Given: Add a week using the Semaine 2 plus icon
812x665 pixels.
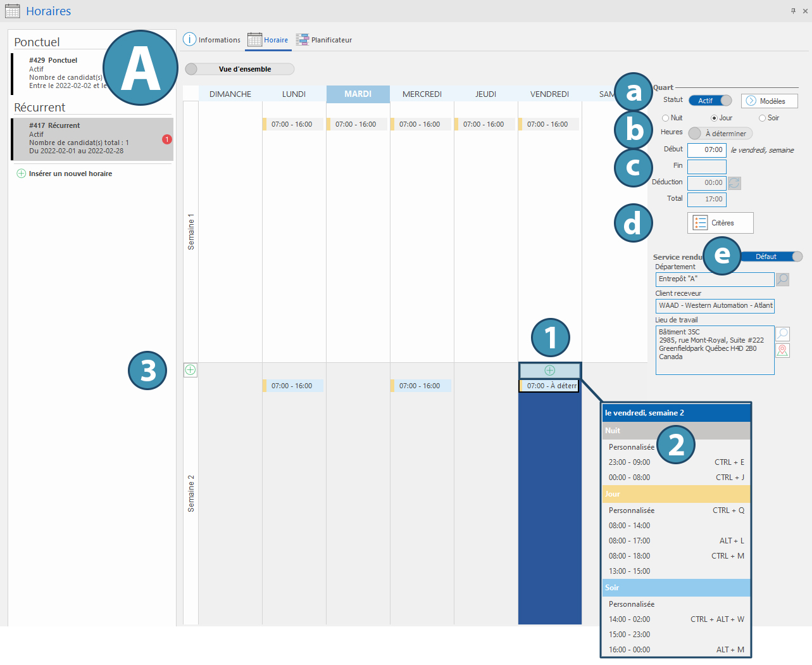Looking at the screenshot, I should click(x=191, y=370).
